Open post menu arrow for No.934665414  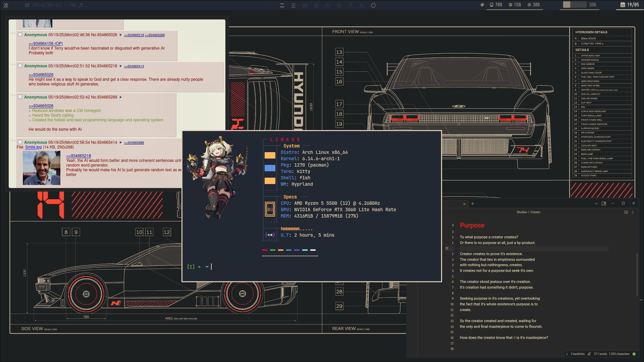121,142
